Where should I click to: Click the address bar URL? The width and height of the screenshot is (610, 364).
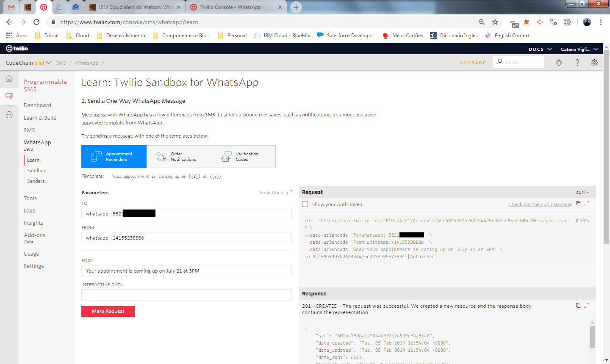point(129,22)
